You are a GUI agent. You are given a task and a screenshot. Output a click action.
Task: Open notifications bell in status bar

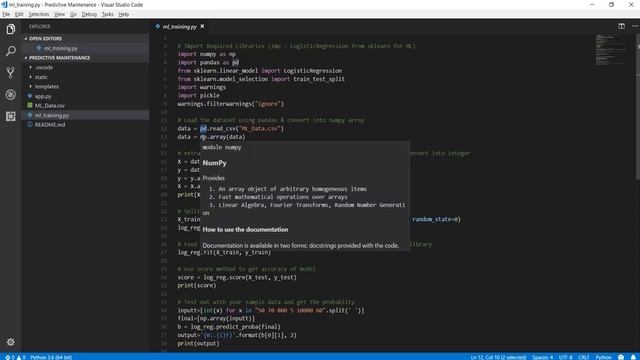pyautogui.click(x=633, y=357)
